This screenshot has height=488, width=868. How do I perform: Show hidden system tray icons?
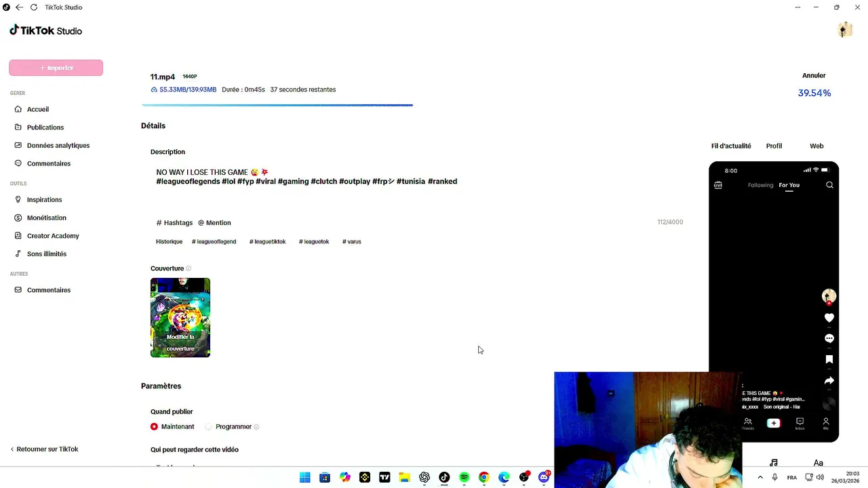759,477
